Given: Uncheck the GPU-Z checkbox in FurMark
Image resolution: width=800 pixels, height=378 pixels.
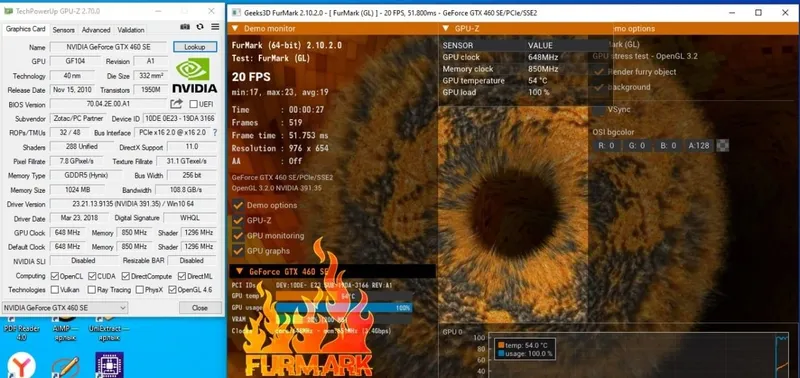Looking at the screenshot, I should pyautogui.click(x=238, y=220).
